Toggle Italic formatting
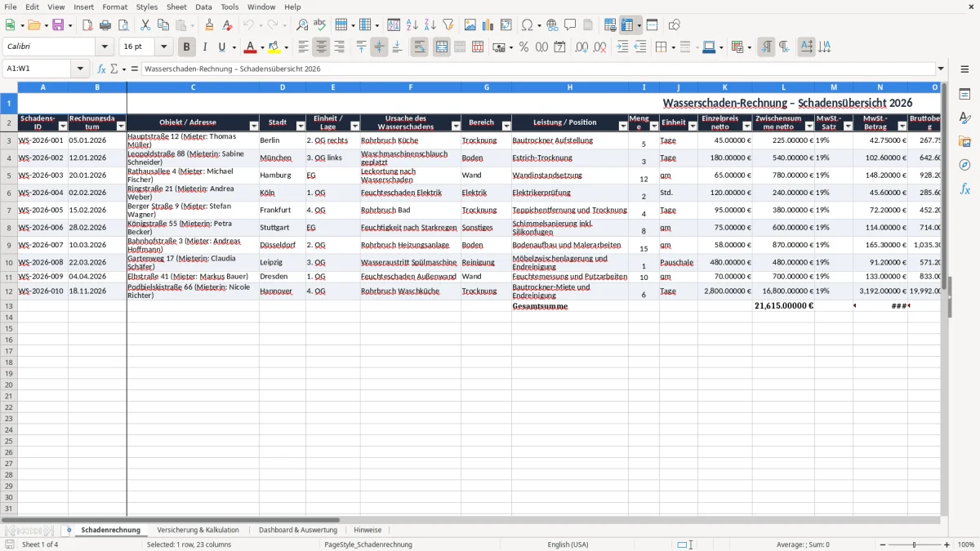Screen dimensions: 980x551 click(205, 47)
